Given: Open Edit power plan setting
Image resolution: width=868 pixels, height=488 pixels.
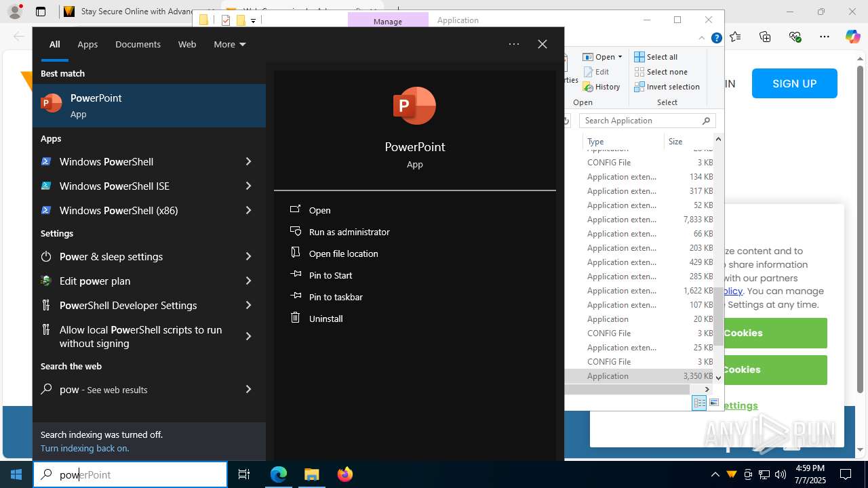Looking at the screenshot, I should coord(137,281).
